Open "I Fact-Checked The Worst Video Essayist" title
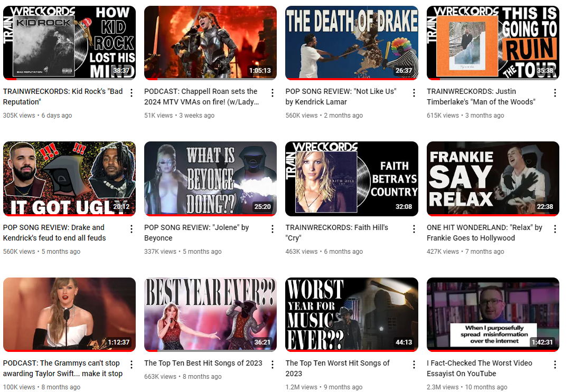 (x=480, y=368)
